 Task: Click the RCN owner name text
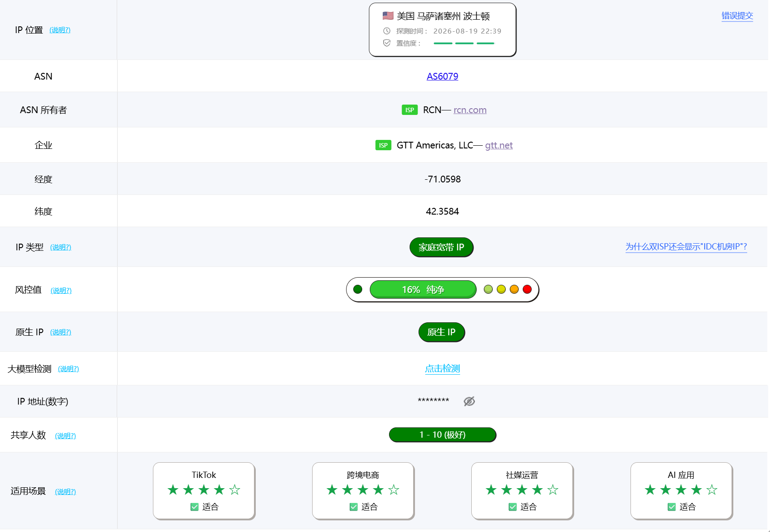click(x=432, y=110)
